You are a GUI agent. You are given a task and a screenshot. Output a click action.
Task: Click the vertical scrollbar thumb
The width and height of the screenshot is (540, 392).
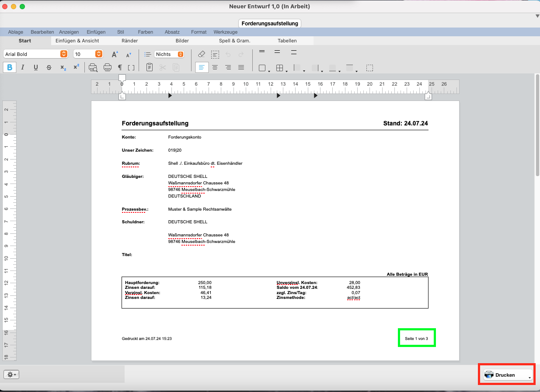coord(537,125)
